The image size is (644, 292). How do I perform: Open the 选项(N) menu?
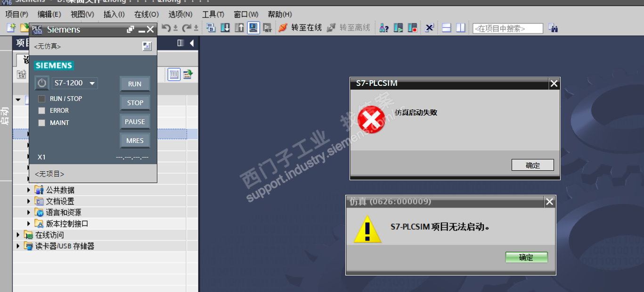pyautogui.click(x=180, y=14)
